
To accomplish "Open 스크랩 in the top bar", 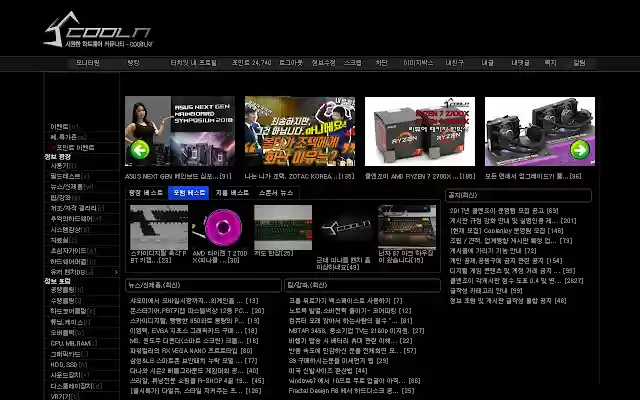I will 353,63.
